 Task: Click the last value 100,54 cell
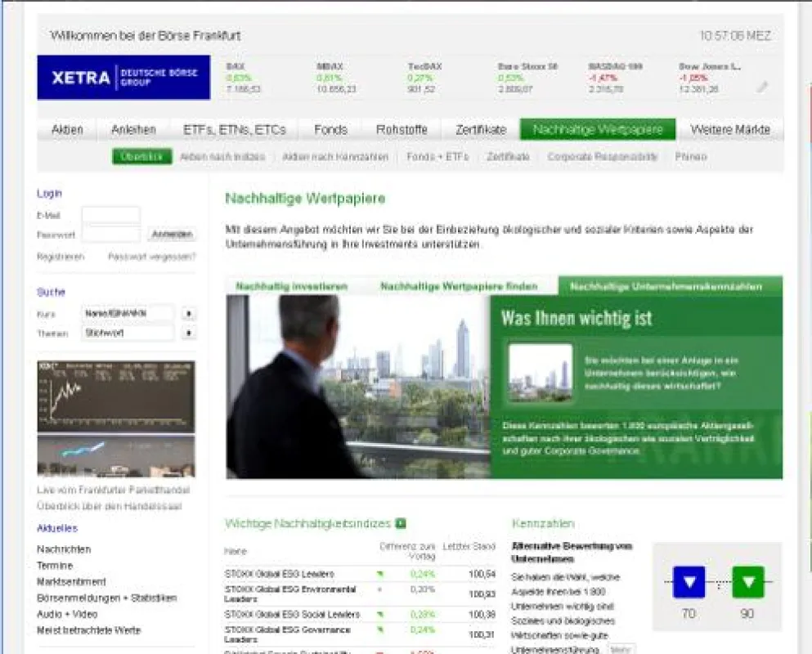(482, 574)
